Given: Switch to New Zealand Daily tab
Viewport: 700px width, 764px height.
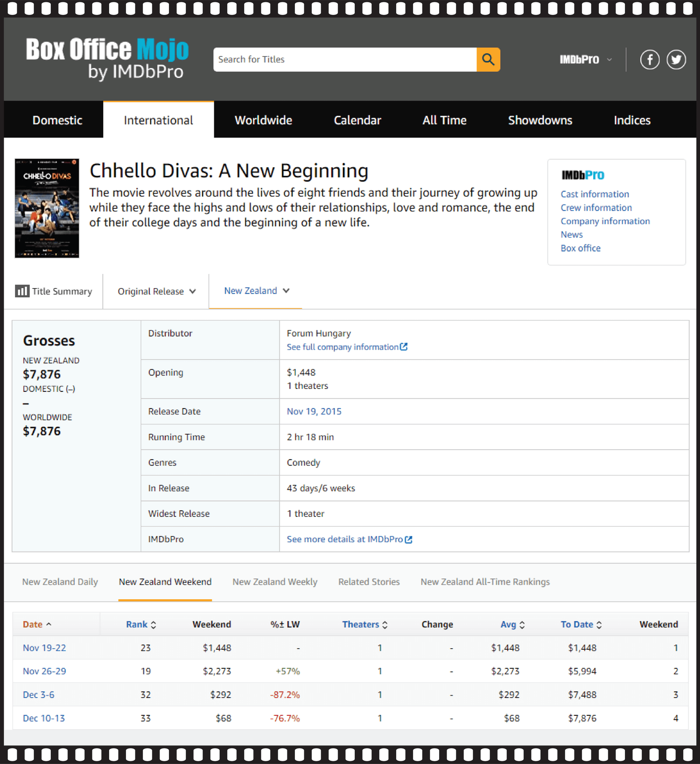Looking at the screenshot, I should pos(60,582).
